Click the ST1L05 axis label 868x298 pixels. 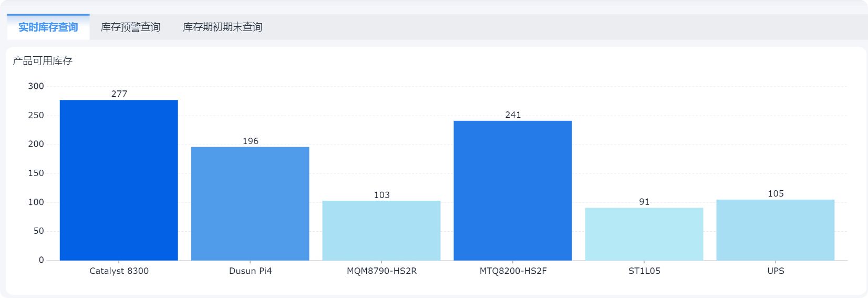[x=644, y=271]
